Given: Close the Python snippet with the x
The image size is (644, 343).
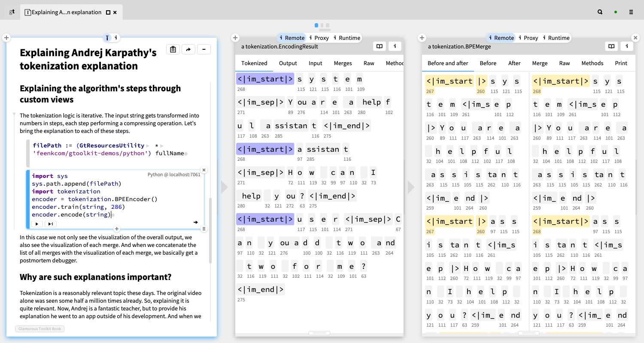Looking at the screenshot, I should pyautogui.click(x=204, y=170).
